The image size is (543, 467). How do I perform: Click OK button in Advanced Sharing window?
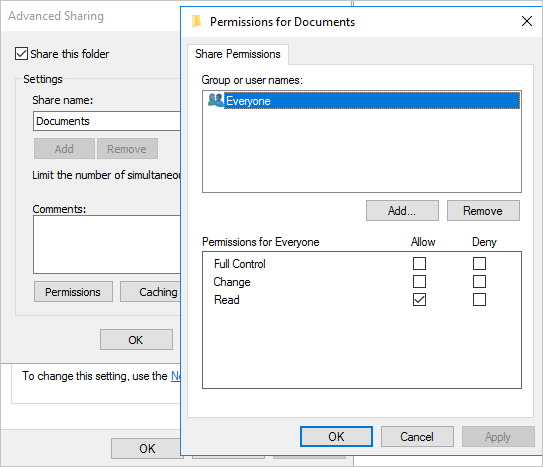(136, 340)
